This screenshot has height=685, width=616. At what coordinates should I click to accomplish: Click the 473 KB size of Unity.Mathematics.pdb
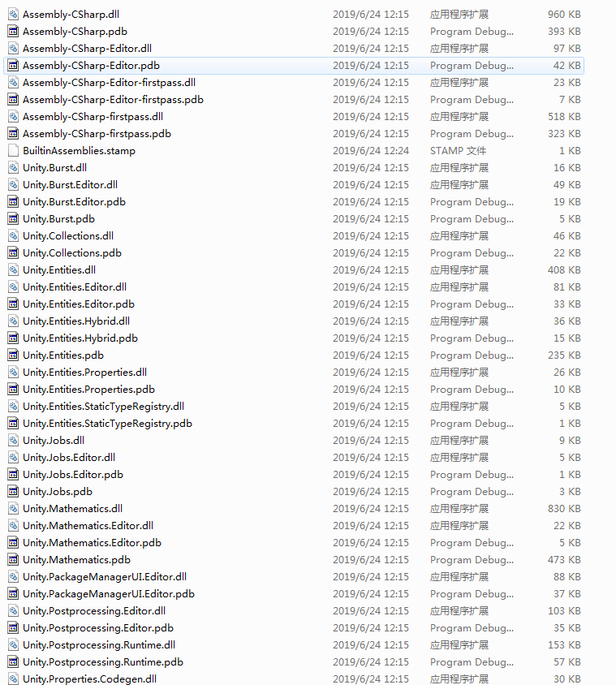point(564,560)
